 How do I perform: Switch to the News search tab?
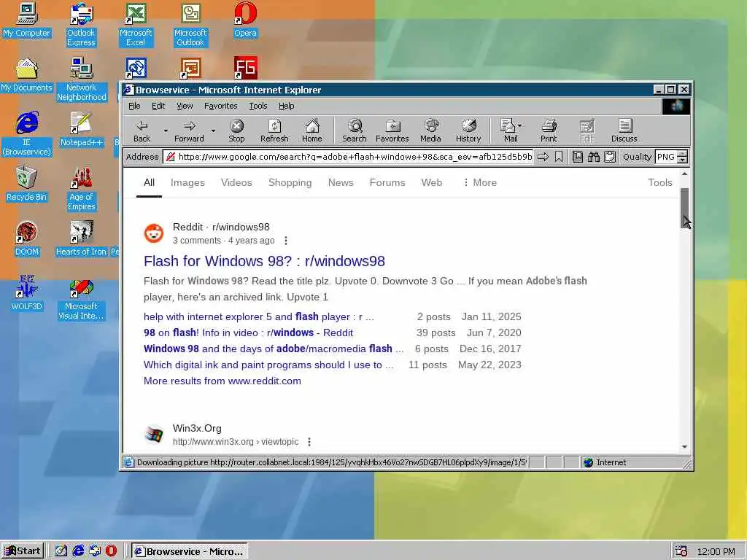pos(341,182)
